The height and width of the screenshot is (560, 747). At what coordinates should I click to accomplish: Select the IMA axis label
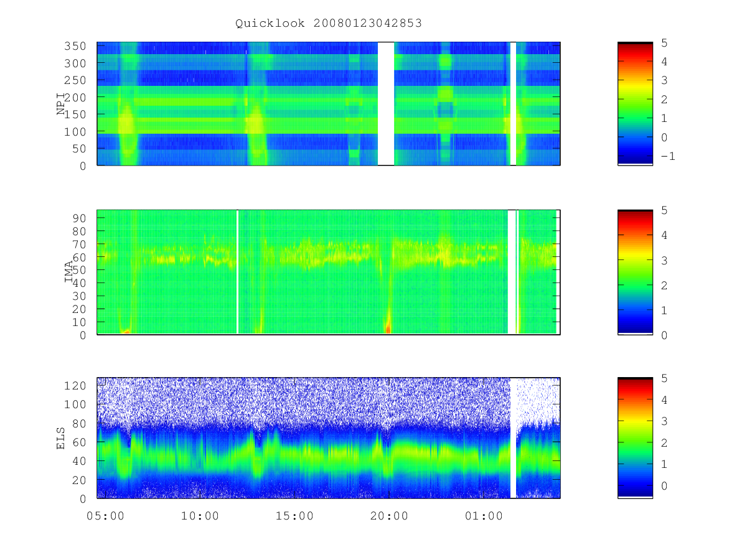pos(69,272)
